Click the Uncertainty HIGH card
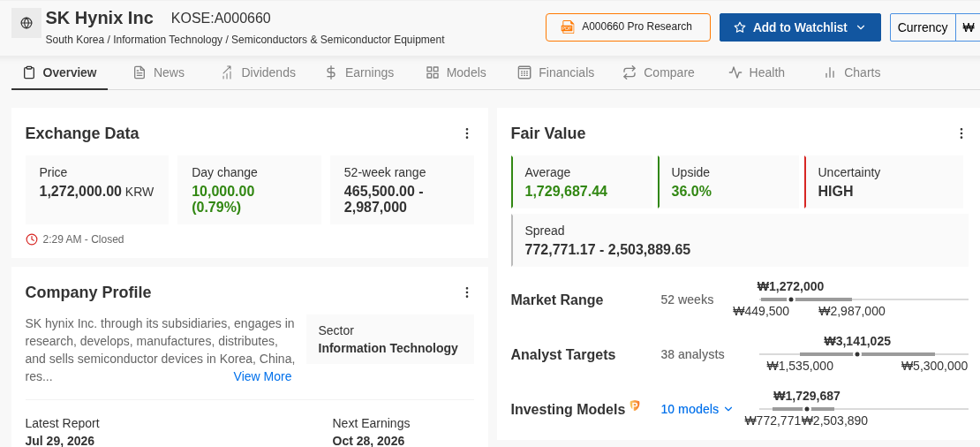 coord(884,182)
